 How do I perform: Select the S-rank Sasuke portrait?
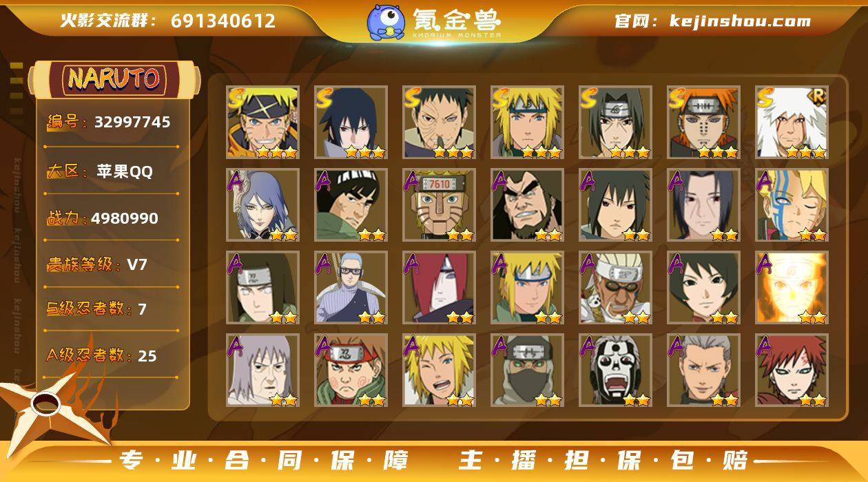351,123
